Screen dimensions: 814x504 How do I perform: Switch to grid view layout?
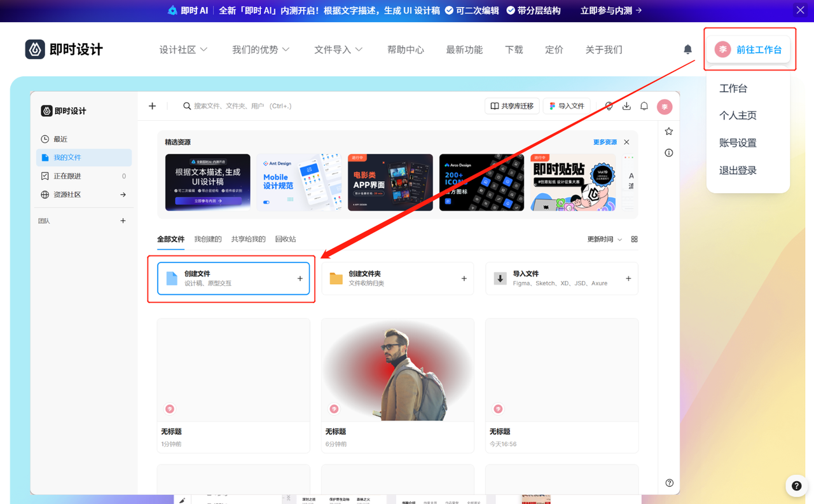tap(633, 239)
